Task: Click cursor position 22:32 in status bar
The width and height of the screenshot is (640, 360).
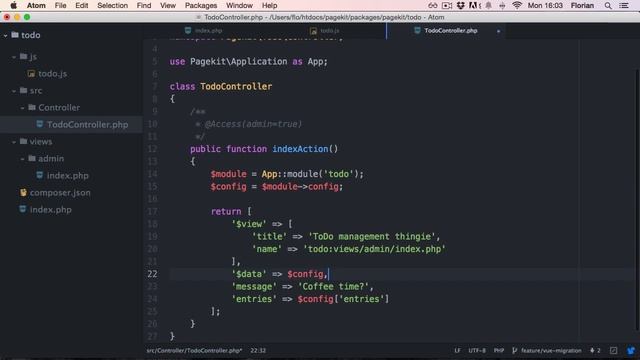Action: pos(258,351)
